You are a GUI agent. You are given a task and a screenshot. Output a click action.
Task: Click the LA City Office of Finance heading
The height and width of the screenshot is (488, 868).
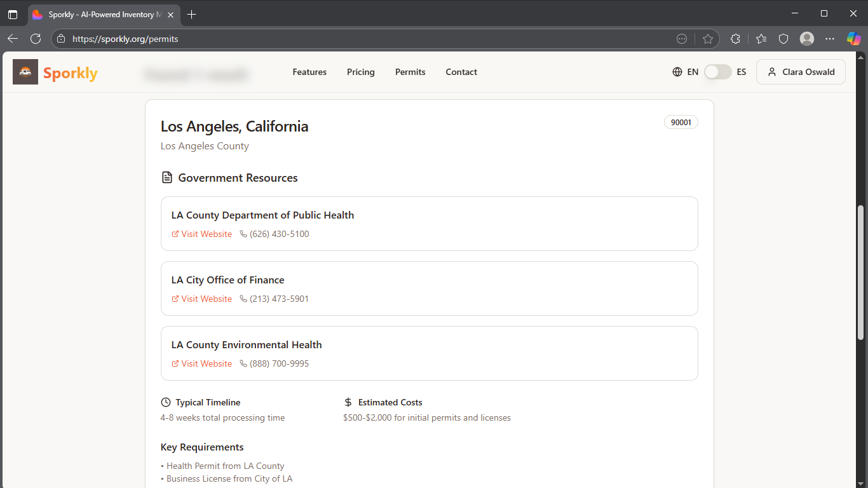(228, 280)
